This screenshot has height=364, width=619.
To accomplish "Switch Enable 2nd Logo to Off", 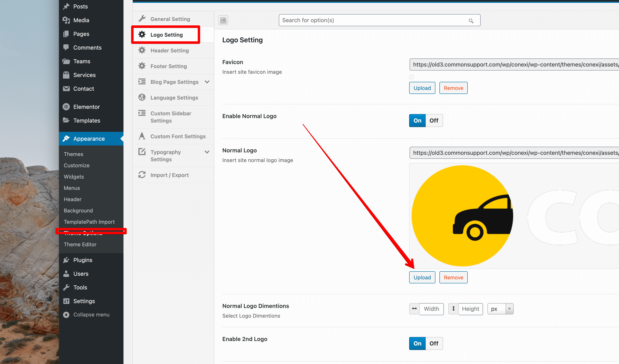I will [x=434, y=343].
